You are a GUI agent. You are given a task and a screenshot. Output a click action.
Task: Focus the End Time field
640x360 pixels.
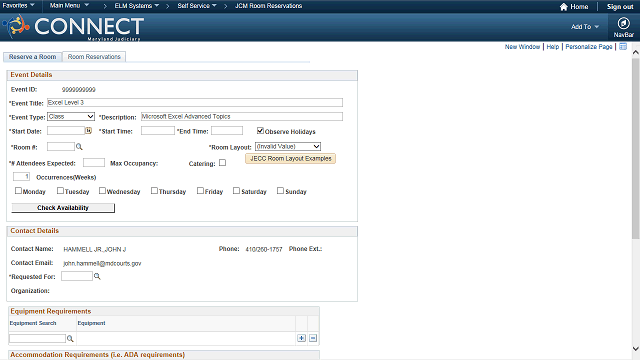coord(227,131)
